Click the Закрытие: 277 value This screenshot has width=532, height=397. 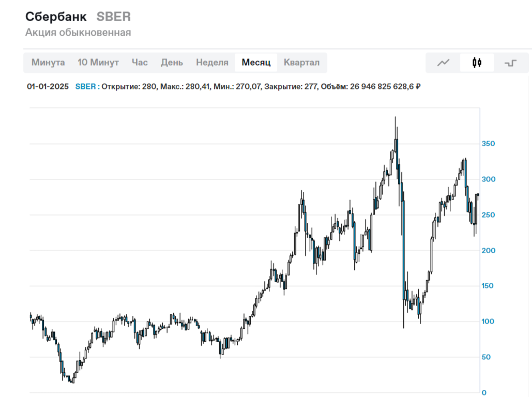coord(291,86)
